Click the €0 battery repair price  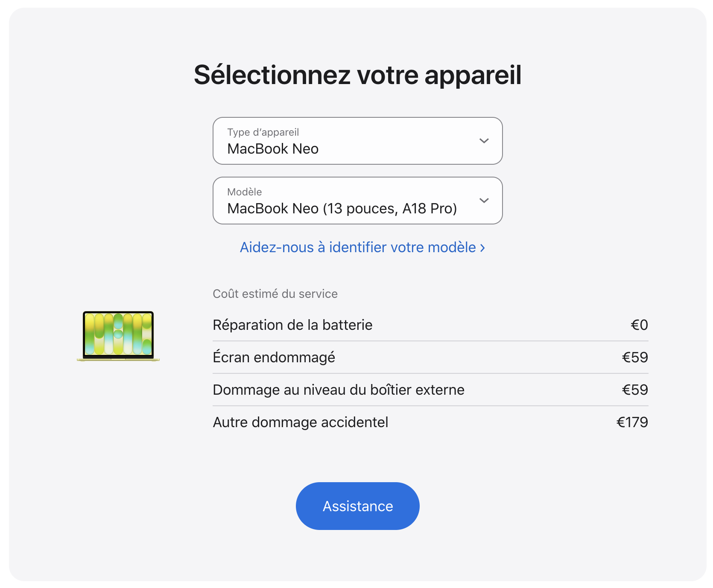point(639,325)
